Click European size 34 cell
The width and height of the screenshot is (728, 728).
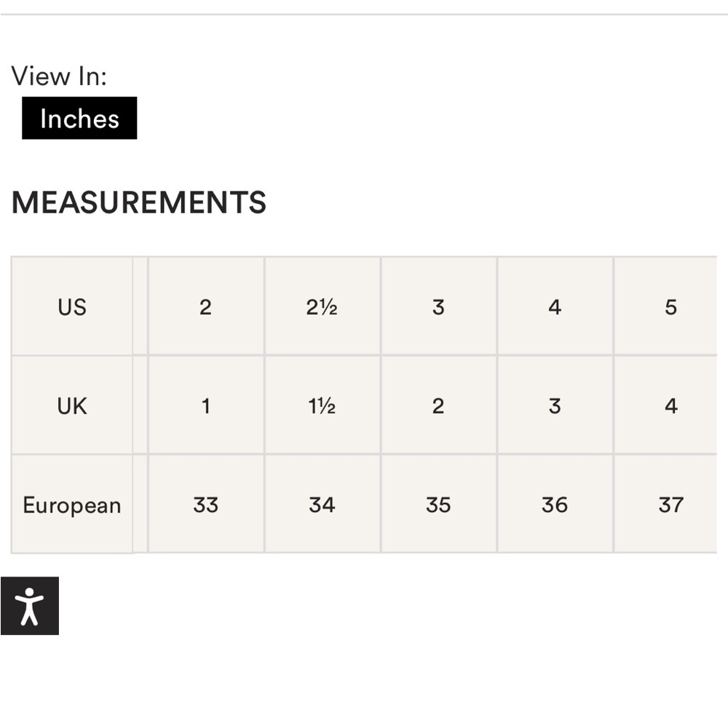tap(323, 505)
